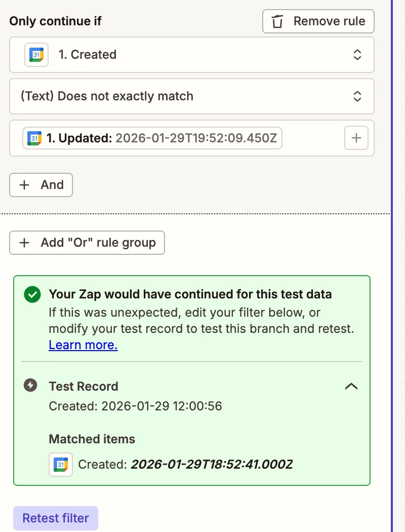This screenshot has width=405, height=532.
Task: Click Google Calendar icon under Matched items
Action: (x=61, y=464)
